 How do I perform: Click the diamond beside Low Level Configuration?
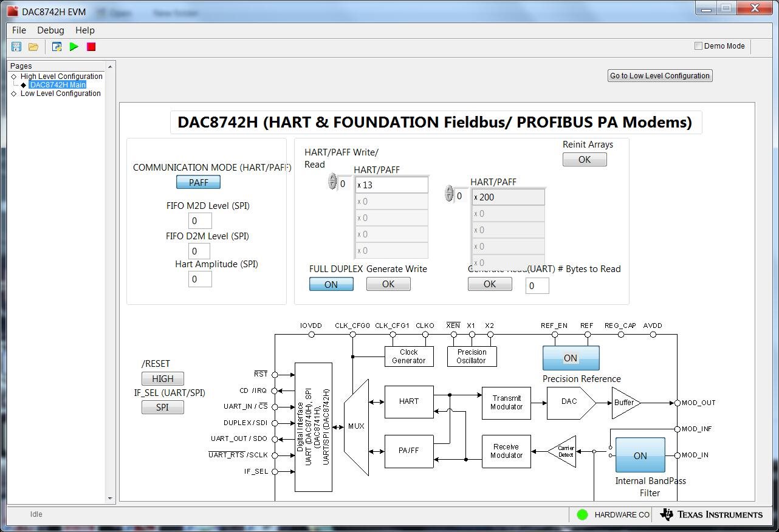coord(14,94)
